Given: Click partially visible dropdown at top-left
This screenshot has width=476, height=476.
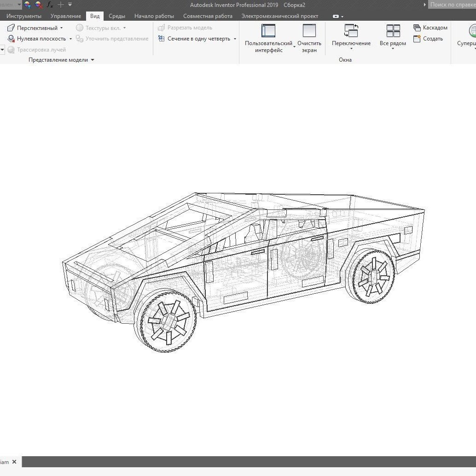Looking at the screenshot, I should 10,5.
